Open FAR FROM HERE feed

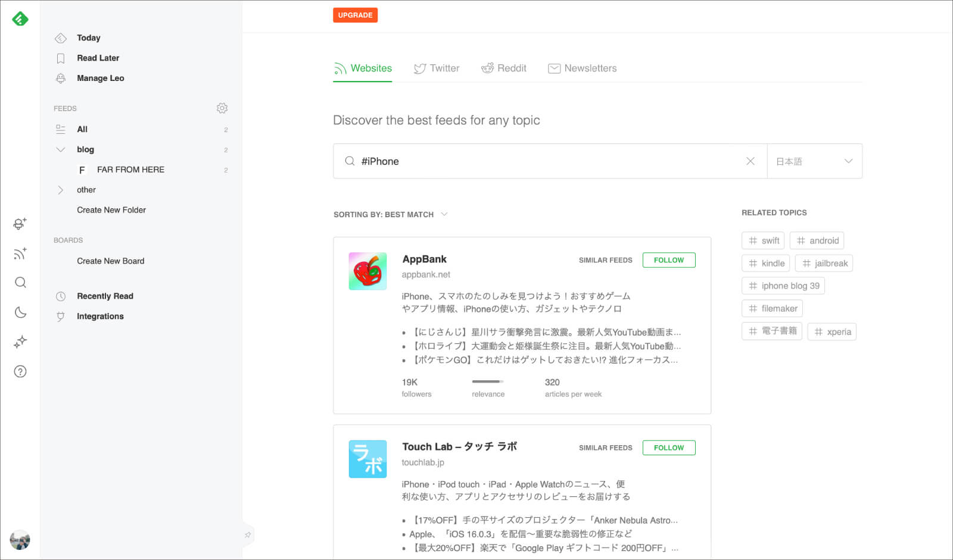131,170
